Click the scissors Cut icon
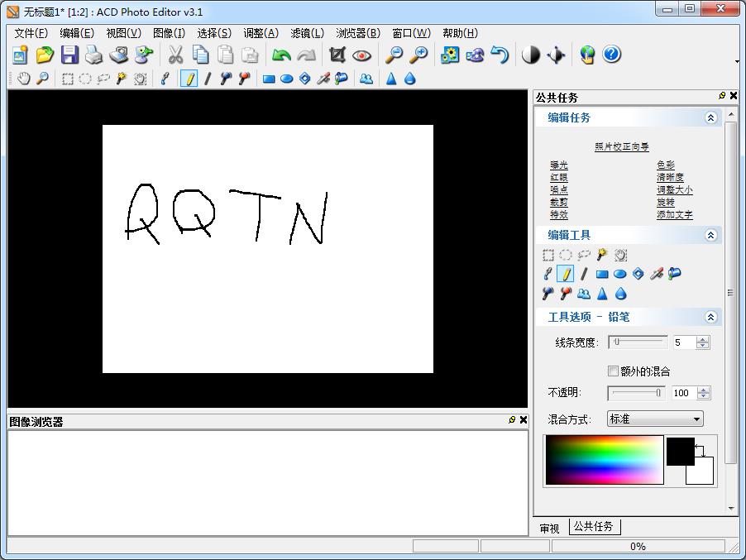The width and height of the screenshot is (746, 560). pyautogui.click(x=175, y=55)
